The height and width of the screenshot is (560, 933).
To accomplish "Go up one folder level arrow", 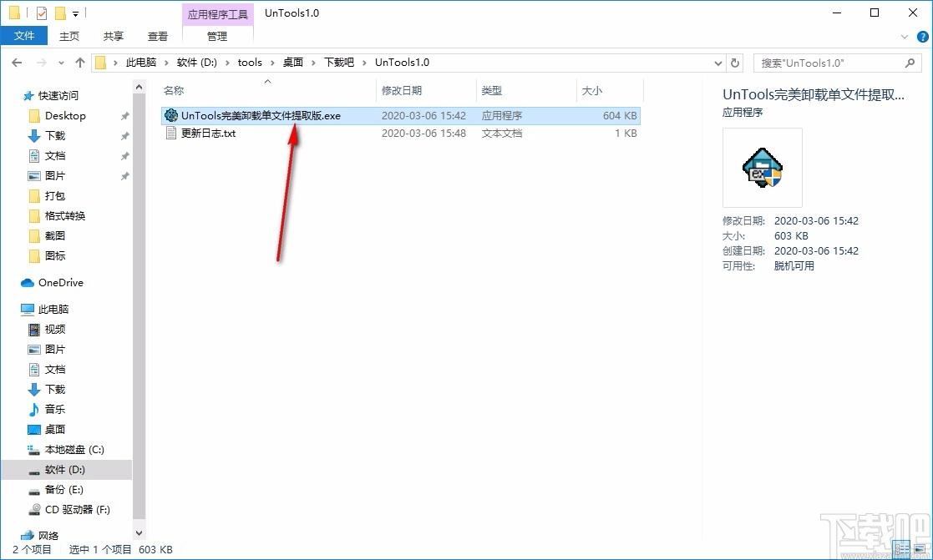I will (80, 63).
